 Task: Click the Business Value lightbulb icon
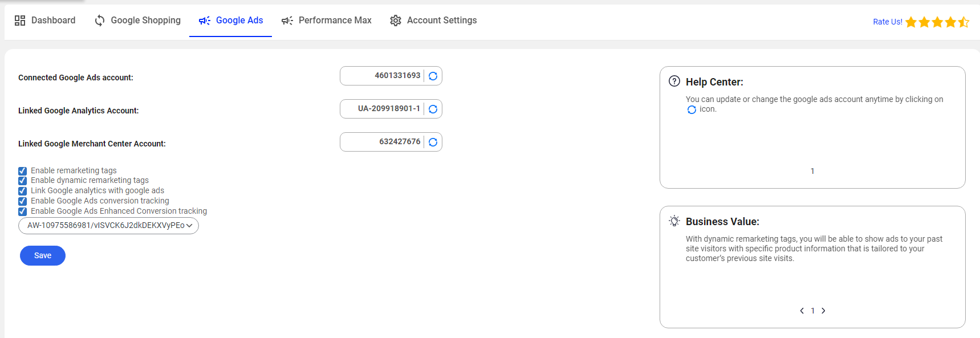pyautogui.click(x=674, y=221)
